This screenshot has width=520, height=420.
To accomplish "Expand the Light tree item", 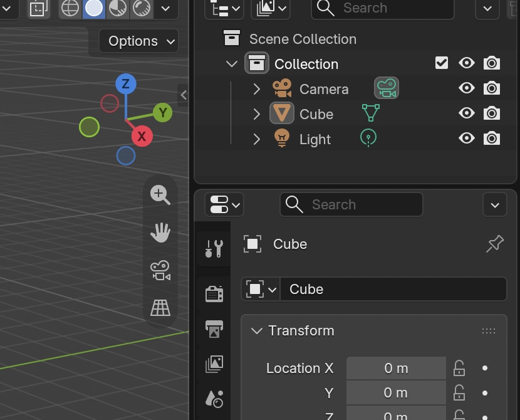I will [256, 139].
